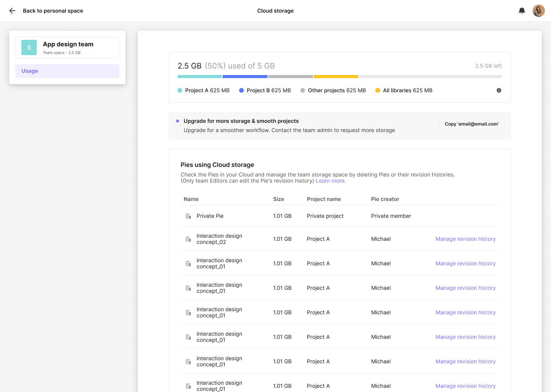Click the back arrow icon

pos(12,11)
